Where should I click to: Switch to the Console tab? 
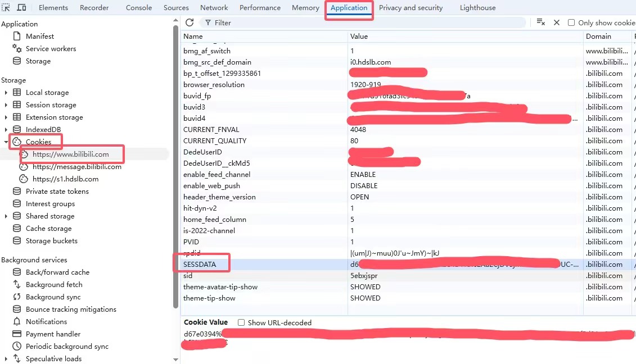click(x=138, y=7)
